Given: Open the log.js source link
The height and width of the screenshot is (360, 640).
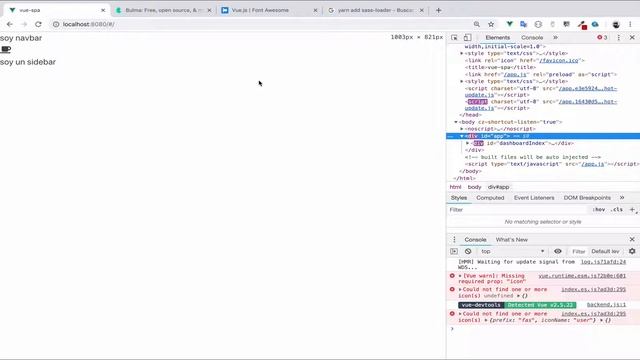Looking at the screenshot, I should (603, 262).
